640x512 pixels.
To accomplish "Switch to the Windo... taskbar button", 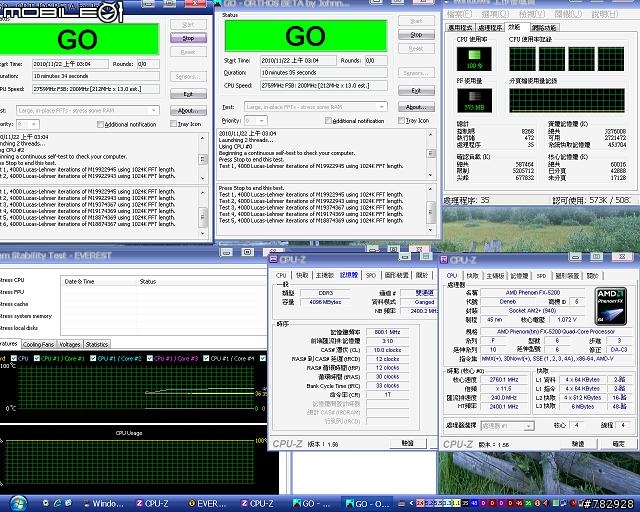I will coord(103,504).
